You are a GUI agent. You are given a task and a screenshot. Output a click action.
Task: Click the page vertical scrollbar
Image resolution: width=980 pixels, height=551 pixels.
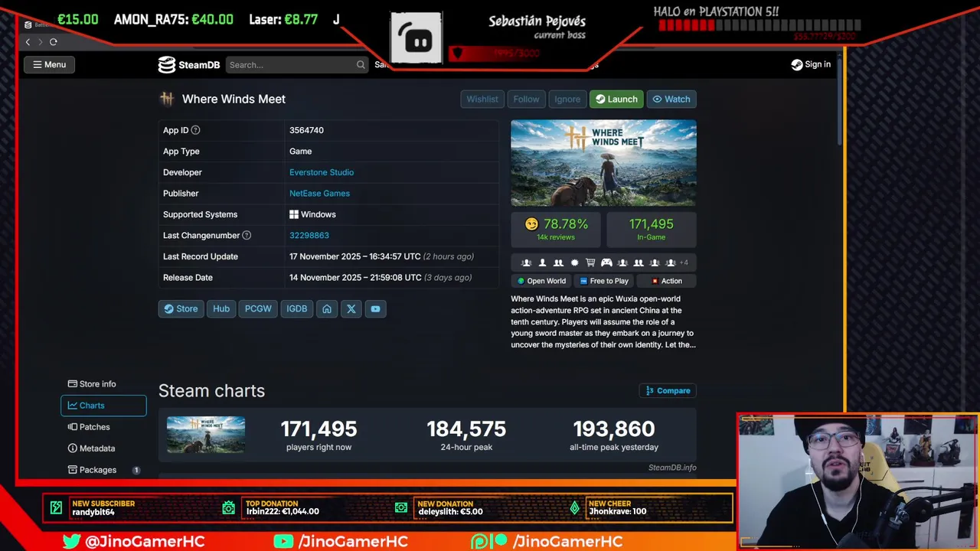(x=839, y=99)
